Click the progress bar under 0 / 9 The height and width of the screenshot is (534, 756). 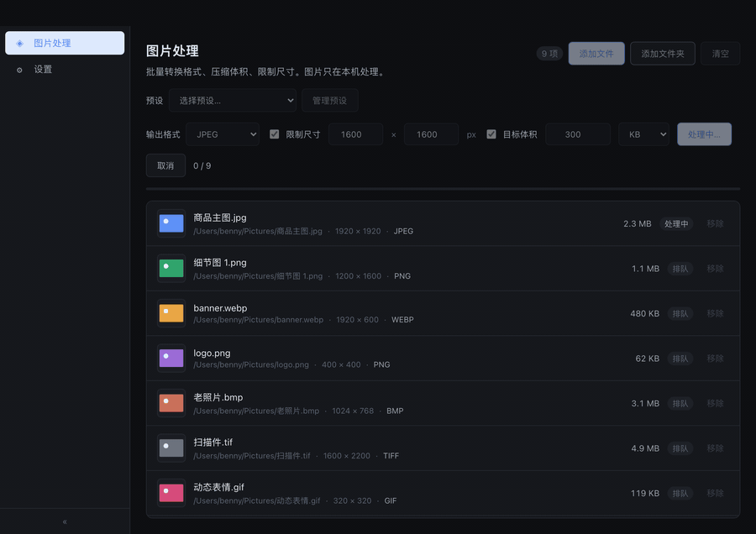tap(443, 189)
